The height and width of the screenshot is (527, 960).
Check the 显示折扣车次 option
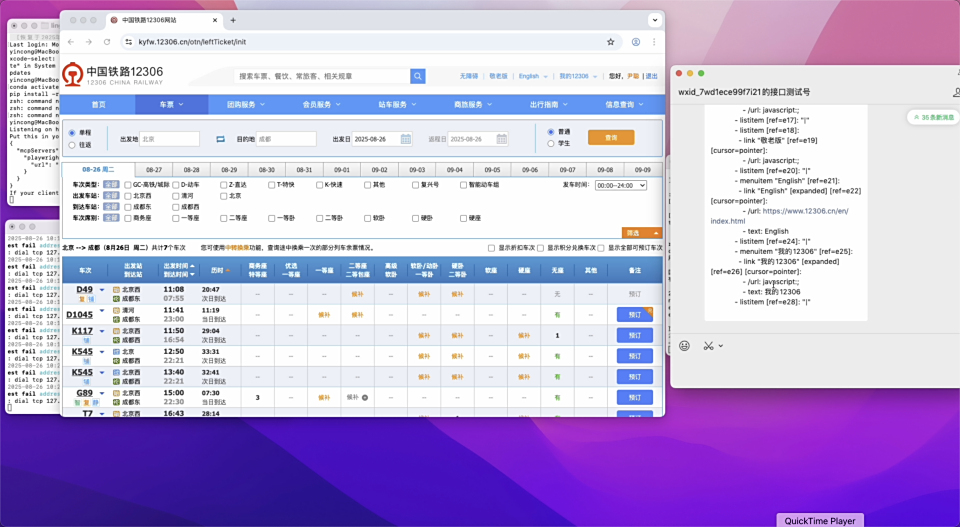pyautogui.click(x=491, y=249)
